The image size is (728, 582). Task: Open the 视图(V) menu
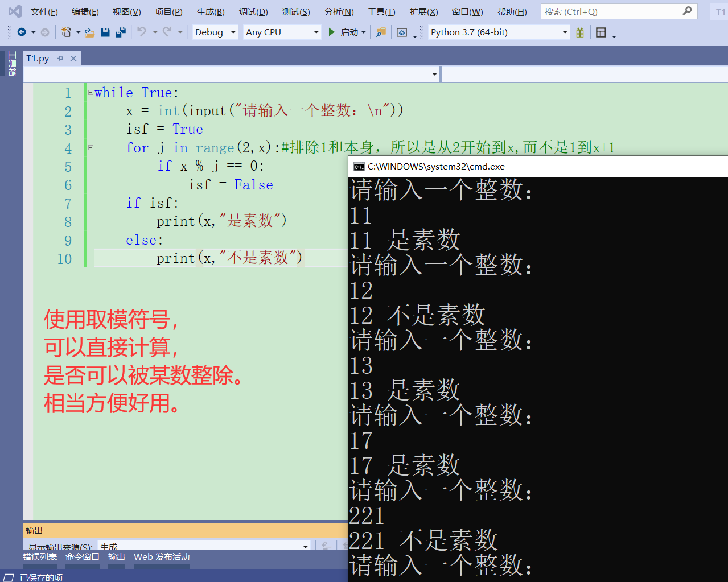click(126, 11)
